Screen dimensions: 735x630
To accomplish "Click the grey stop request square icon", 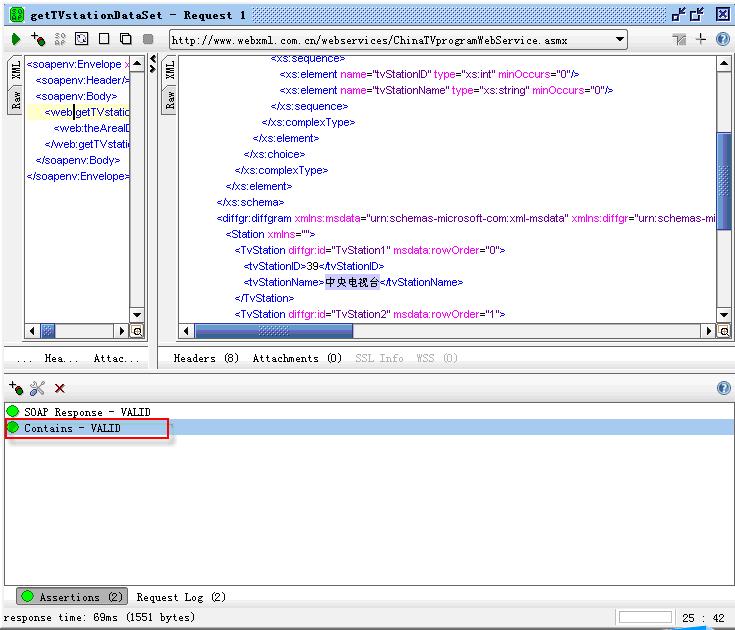I will 148,39.
